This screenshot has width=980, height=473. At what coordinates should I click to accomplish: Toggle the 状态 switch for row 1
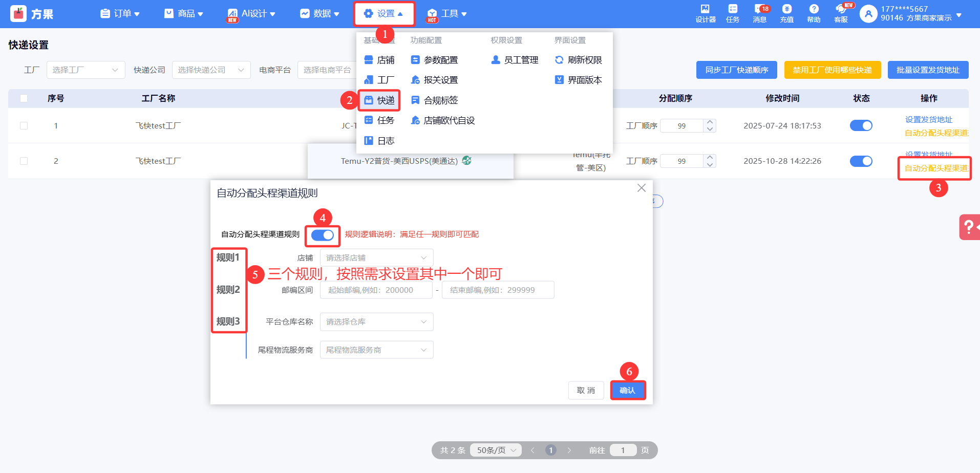coord(861,125)
